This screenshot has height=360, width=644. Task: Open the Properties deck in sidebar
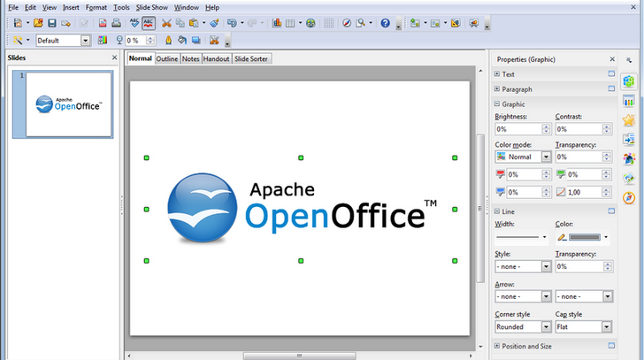pos(629,80)
